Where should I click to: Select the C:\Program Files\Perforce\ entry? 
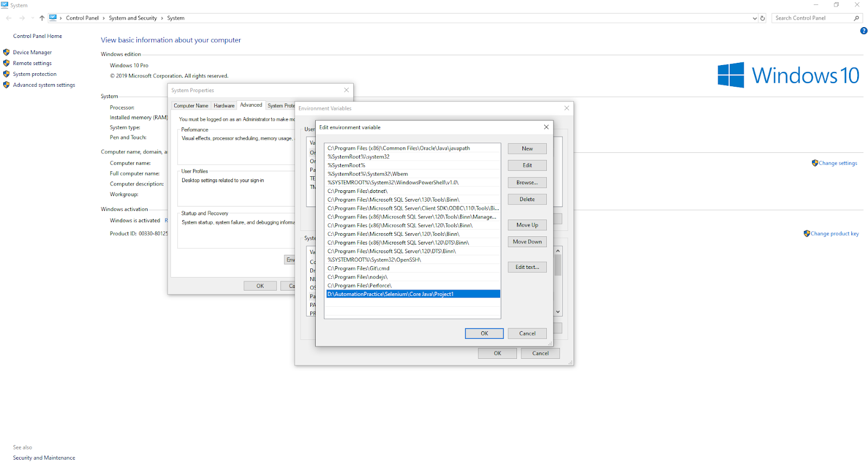pyautogui.click(x=413, y=286)
